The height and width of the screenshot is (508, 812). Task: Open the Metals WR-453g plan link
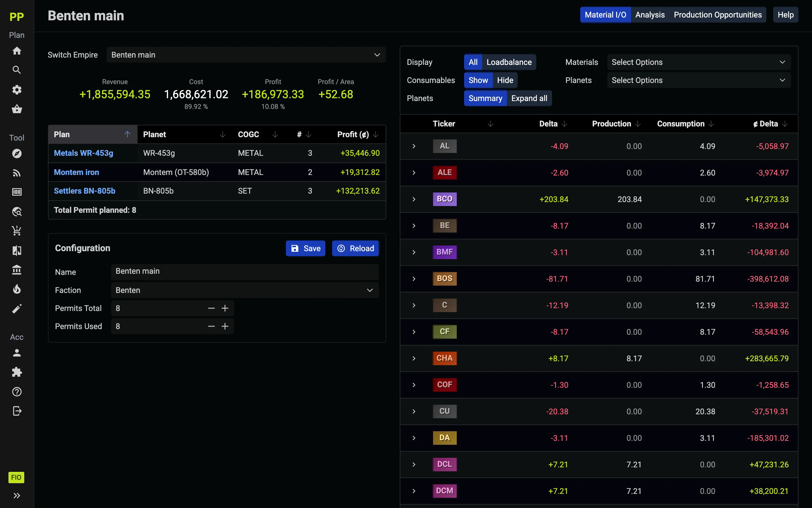click(x=83, y=153)
